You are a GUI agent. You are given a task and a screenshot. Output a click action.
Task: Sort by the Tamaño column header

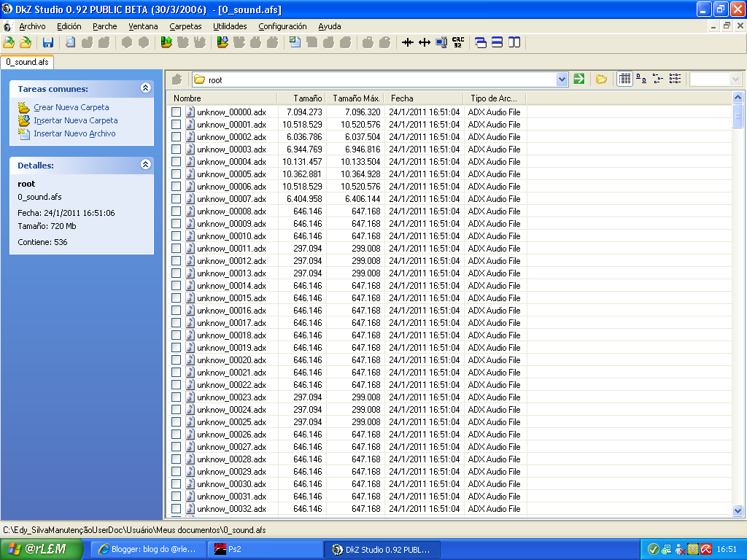301,98
